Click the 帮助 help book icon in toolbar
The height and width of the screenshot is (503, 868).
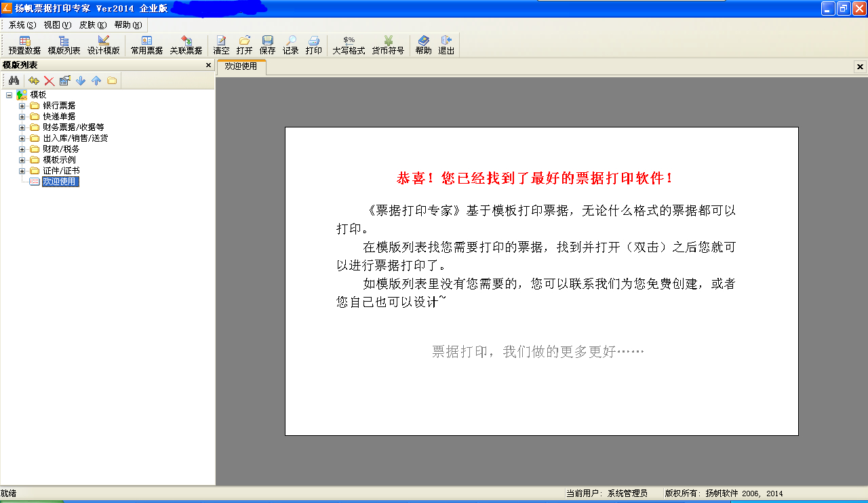click(x=423, y=45)
